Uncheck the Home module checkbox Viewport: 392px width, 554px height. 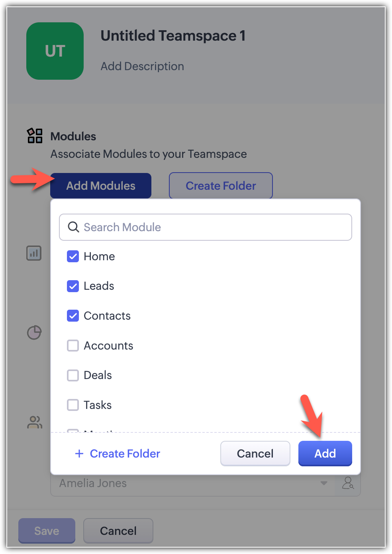(x=73, y=256)
